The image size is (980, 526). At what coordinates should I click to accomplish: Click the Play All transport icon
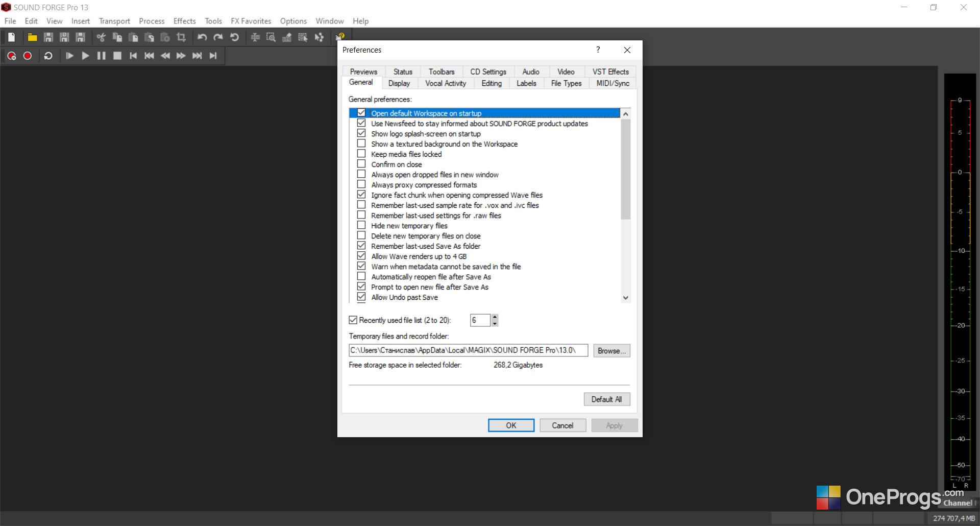coord(70,56)
